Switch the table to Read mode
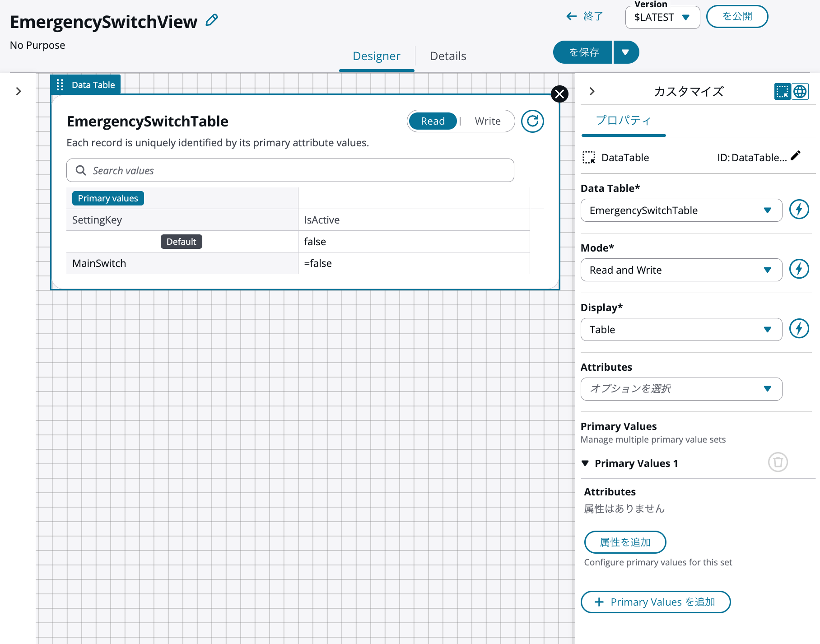The width and height of the screenshot is (820, 644). (x=433, y=121)
